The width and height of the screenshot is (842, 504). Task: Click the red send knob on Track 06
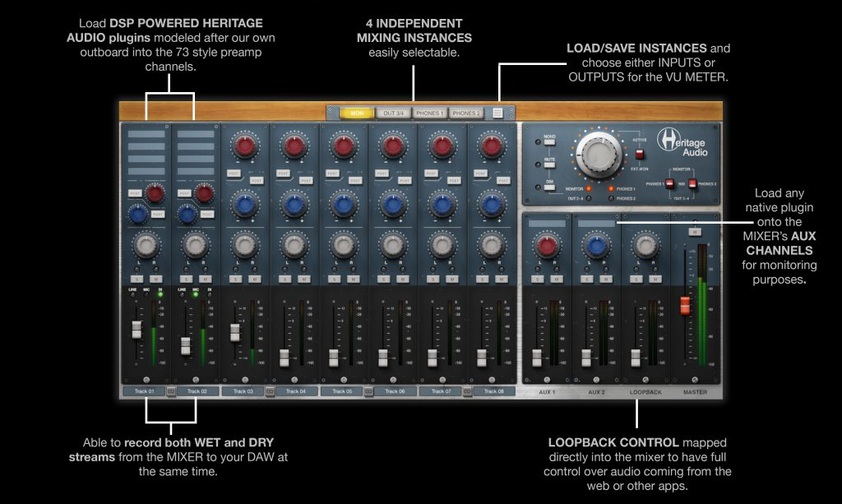(x=393, y=146)
